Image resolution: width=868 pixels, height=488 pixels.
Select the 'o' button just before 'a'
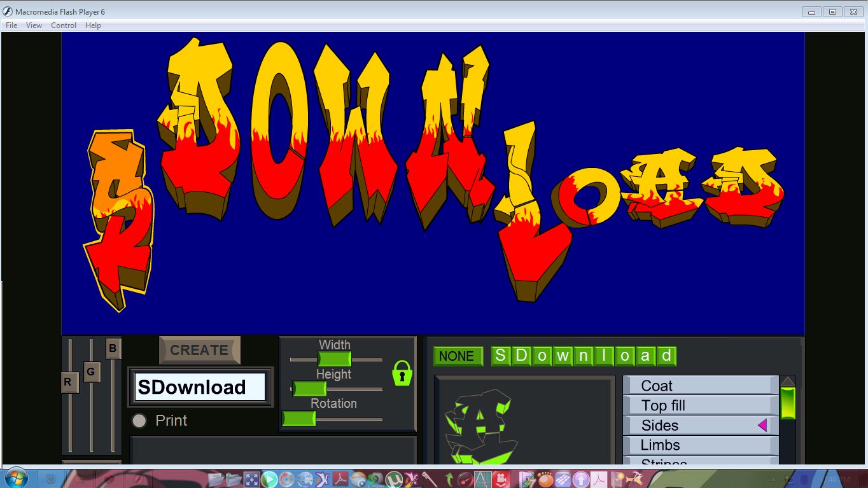coord(625,356)
